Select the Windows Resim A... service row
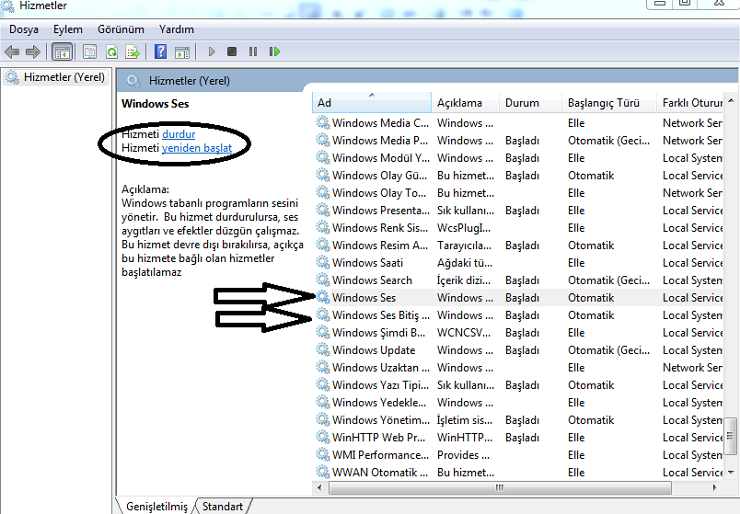The image size is (740, 514). pyautogui.click(x=518, y=245)
